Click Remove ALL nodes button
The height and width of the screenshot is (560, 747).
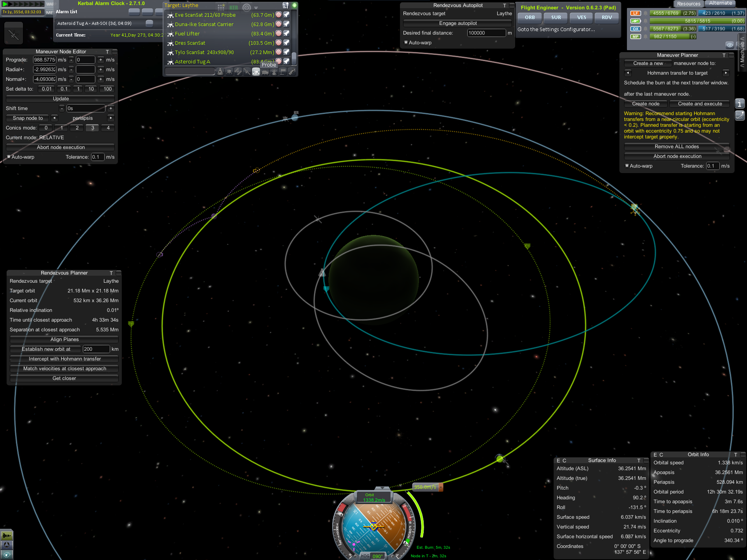pyautogui.click(x=677, y=147)
